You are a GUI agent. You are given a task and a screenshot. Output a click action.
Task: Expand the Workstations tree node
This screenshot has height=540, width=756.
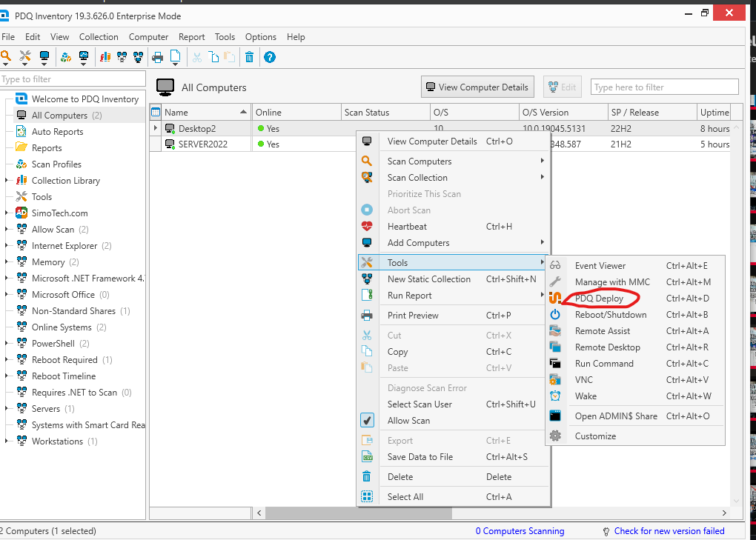(6, 441)
